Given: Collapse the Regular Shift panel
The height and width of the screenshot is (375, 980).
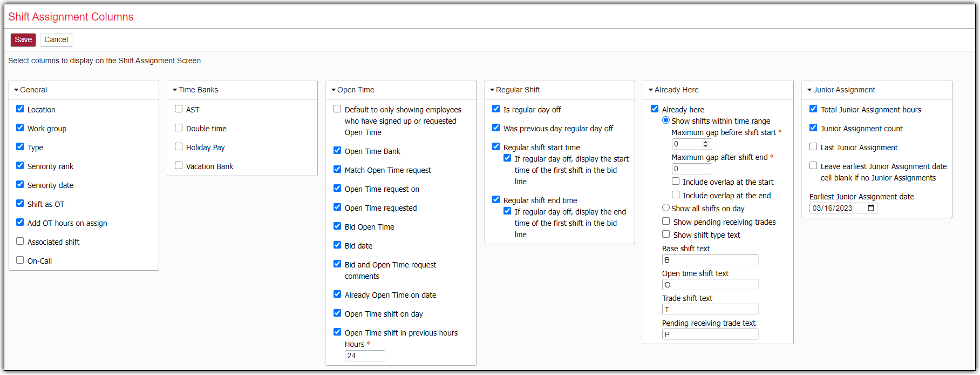Looking at the screenshot, I should (x=514, y=90).
